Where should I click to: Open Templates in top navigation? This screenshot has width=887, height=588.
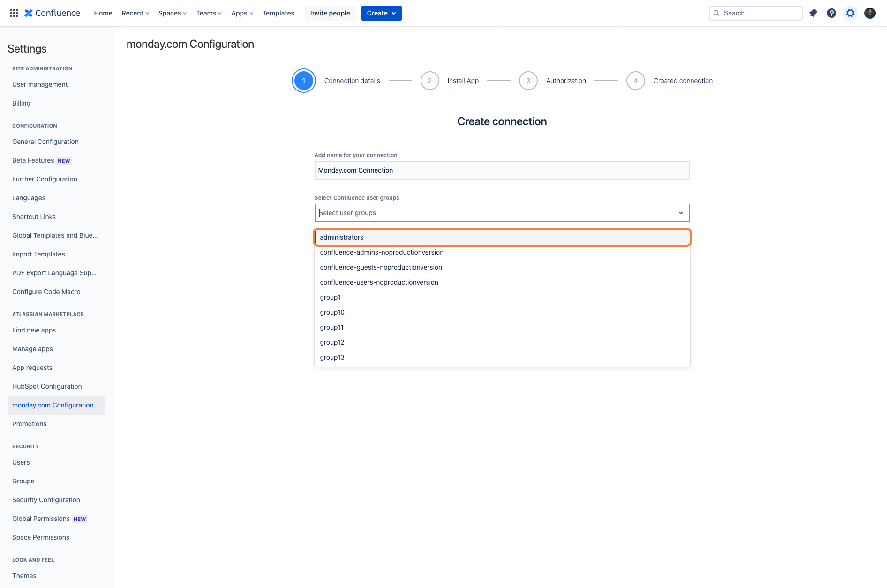click(278, 13)
